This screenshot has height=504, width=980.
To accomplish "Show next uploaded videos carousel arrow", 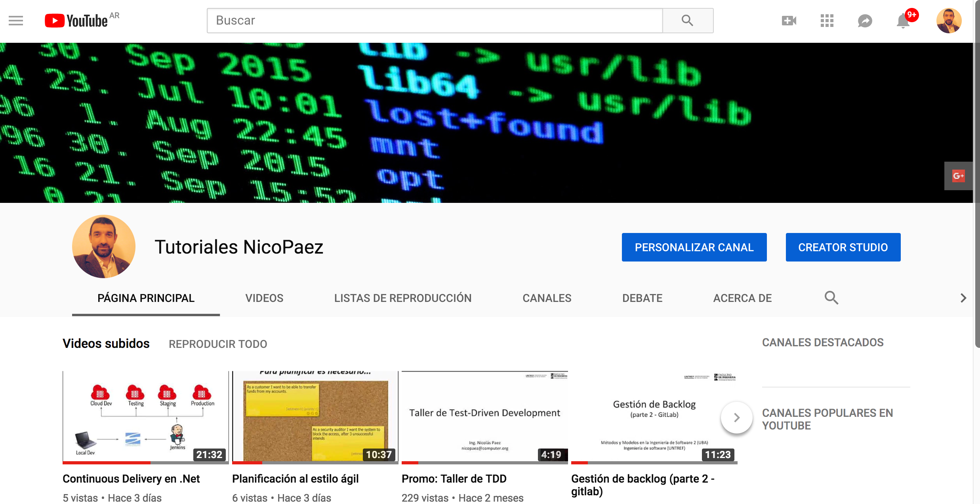I will pyautogui.click(x=736, y=418).
